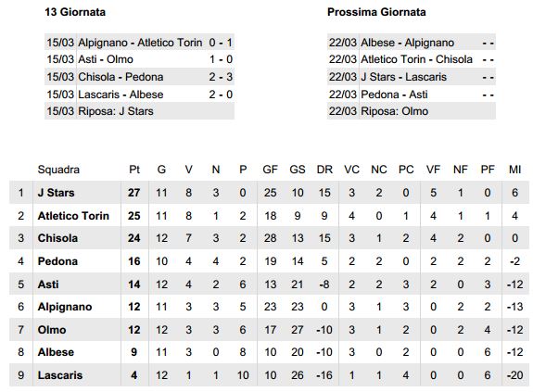
Task: Select the Lascaris team in last place
Action: pyautogui.click(x=60, y=375)
